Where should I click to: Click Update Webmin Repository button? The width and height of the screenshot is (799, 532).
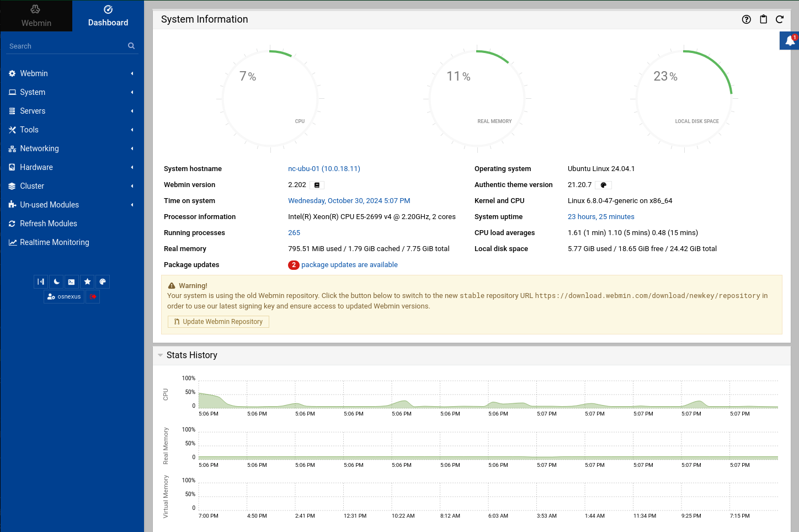pos(219,322)
